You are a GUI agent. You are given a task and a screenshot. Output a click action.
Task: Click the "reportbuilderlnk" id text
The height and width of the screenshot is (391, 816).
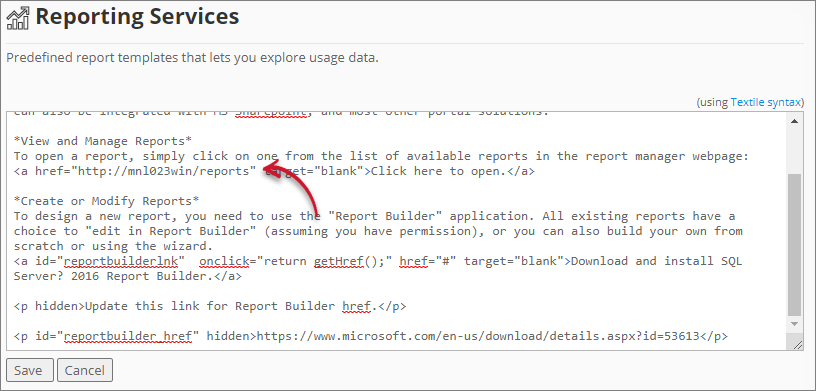point(121,261)
